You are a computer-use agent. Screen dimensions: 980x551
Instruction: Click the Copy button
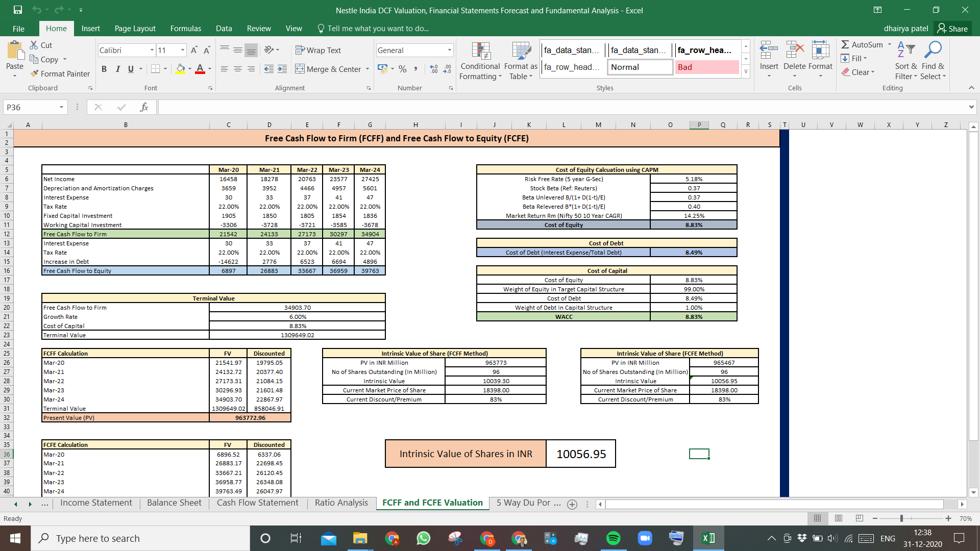[x=44, y=59]
